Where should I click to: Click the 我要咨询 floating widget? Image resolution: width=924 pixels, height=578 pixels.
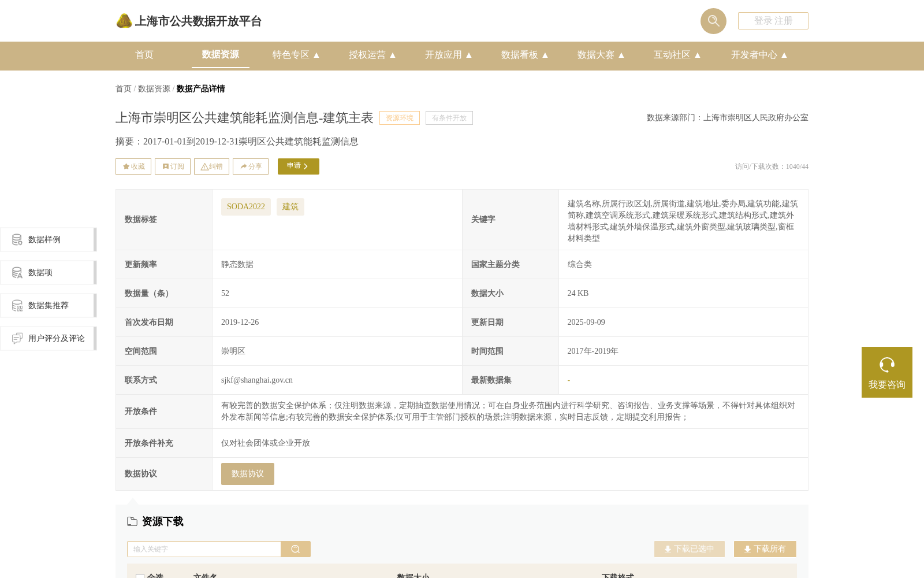pyautogui.click(x=887, y=372)
